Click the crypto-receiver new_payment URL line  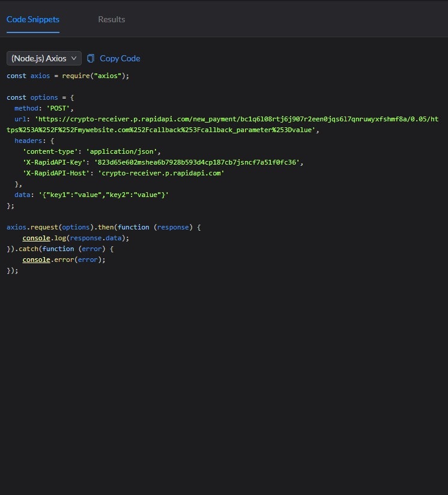226,119
